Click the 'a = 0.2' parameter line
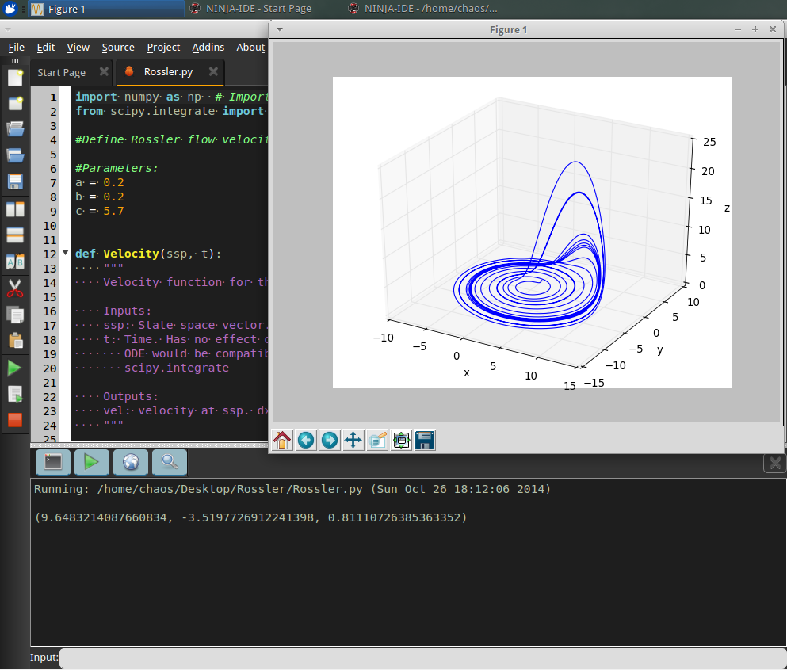This screenshot has height=672, width=787. point(99,183)
